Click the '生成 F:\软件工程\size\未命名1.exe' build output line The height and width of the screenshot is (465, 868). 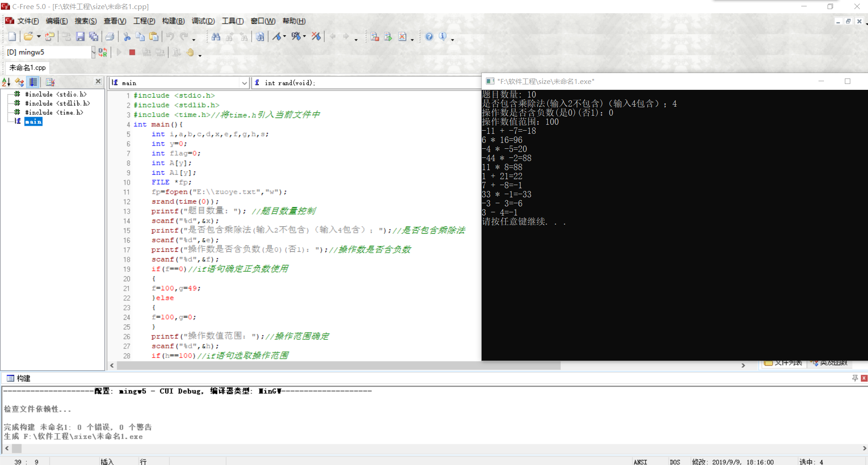[x=73, y=436]
